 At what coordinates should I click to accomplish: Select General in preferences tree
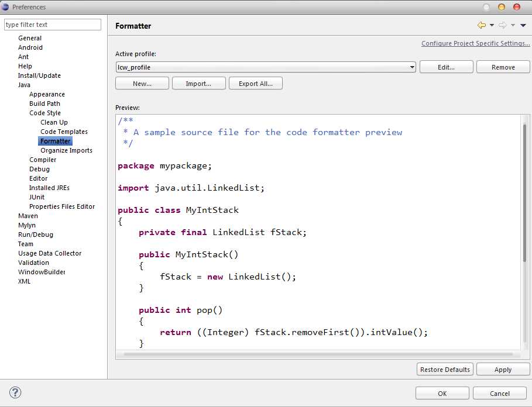[30, 38]
